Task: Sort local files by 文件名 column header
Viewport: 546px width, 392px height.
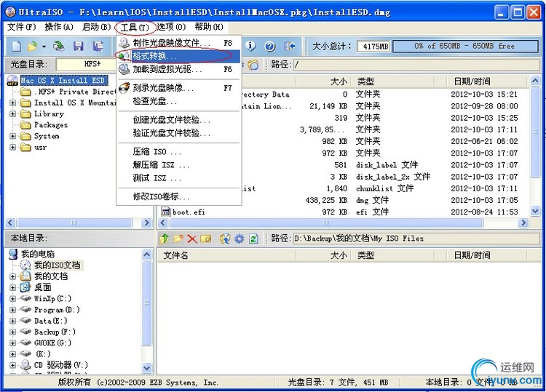Action: [x=176, y=256]
